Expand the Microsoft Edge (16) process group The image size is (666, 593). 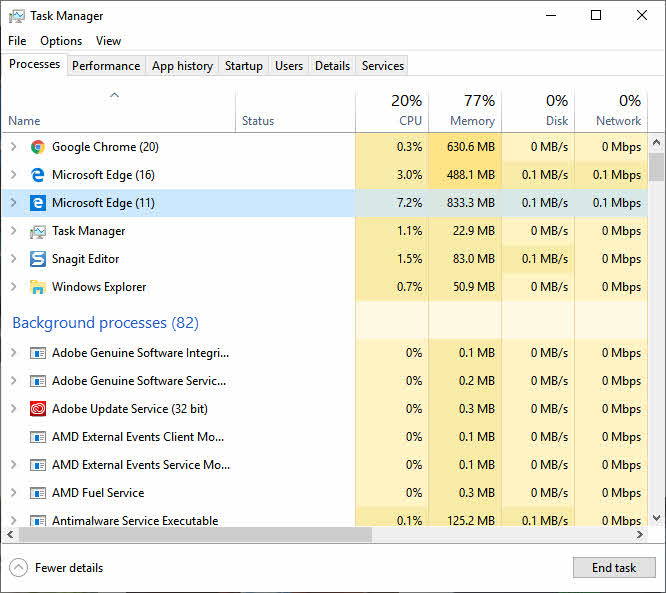[x=14, y=175]
